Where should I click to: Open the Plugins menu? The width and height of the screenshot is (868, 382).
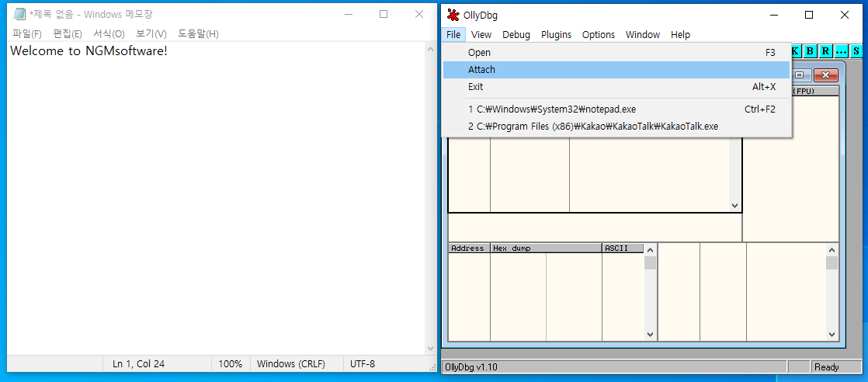[x=556, y=34]
